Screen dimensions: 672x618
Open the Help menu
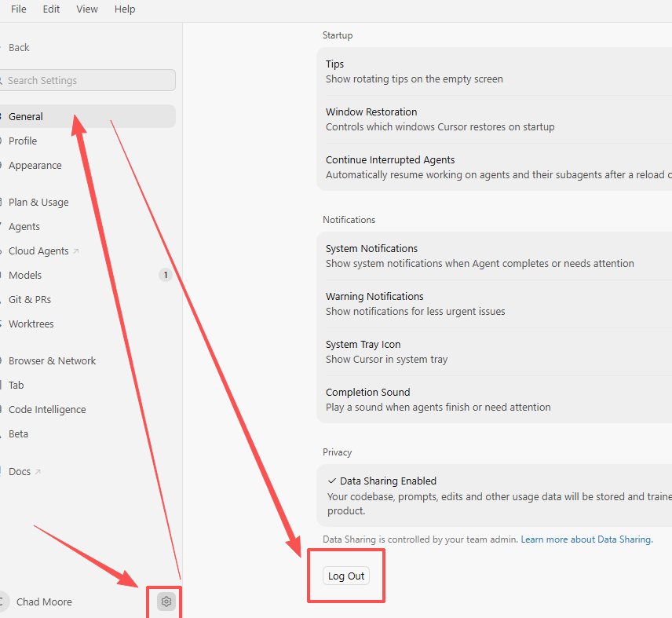tap(125, 9)
